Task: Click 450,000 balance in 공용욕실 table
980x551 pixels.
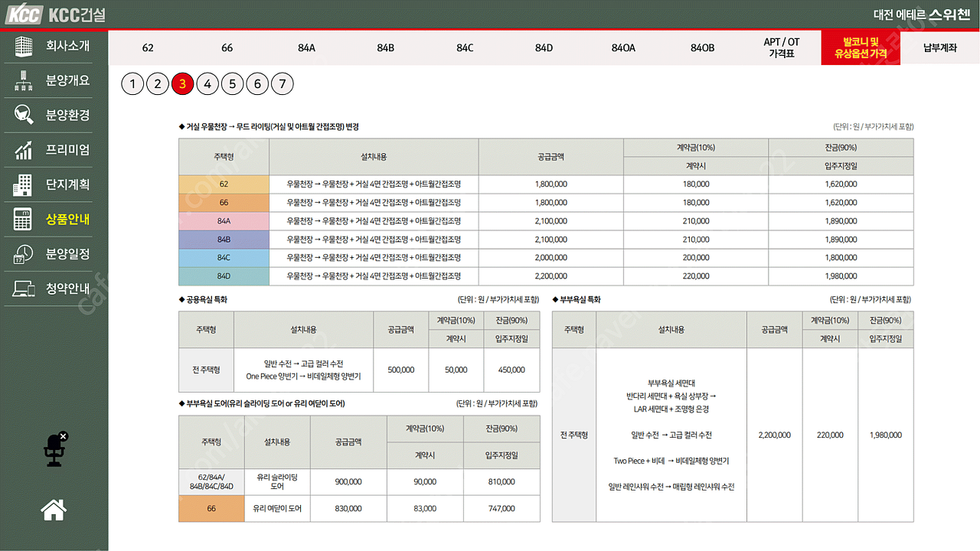Action: 511,370
